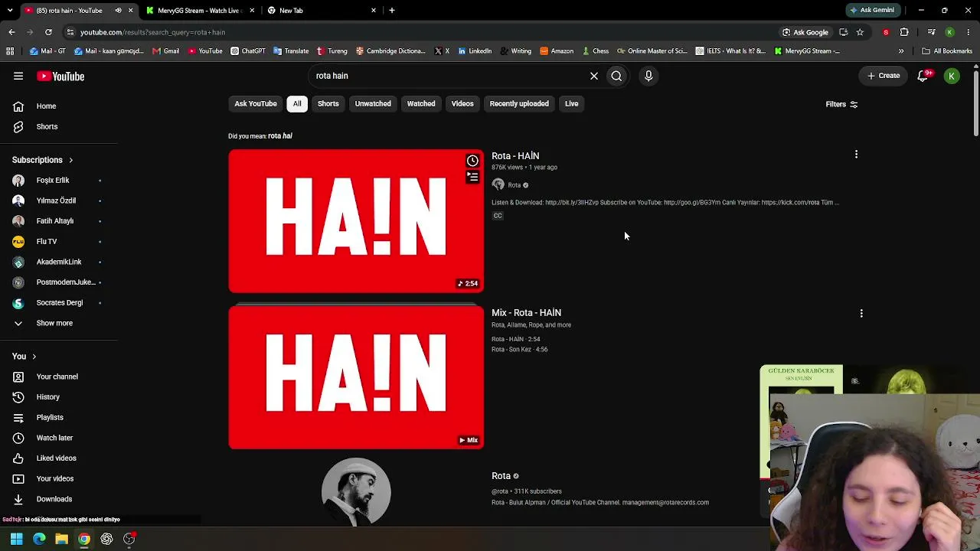Open the Rota channel avatar under the video
980x551 pixels.
(x=498, y=185)
